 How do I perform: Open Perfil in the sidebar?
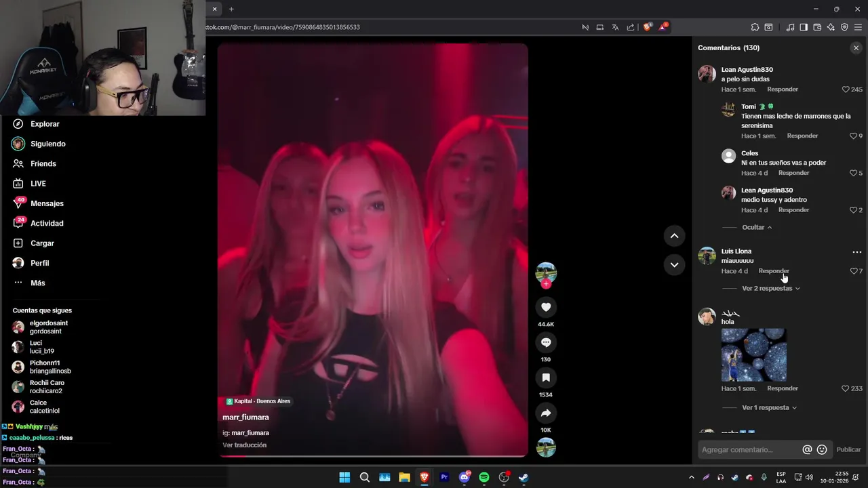tap(39, 263)
